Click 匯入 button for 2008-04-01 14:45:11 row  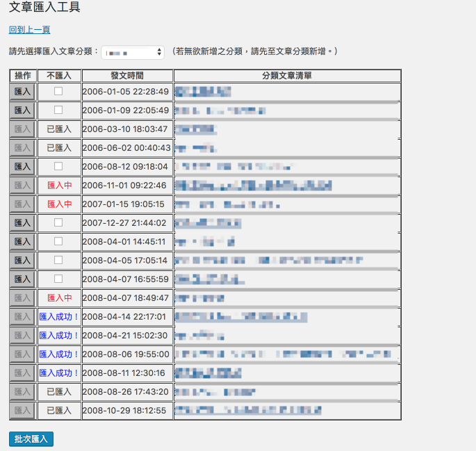click(22, 242)
